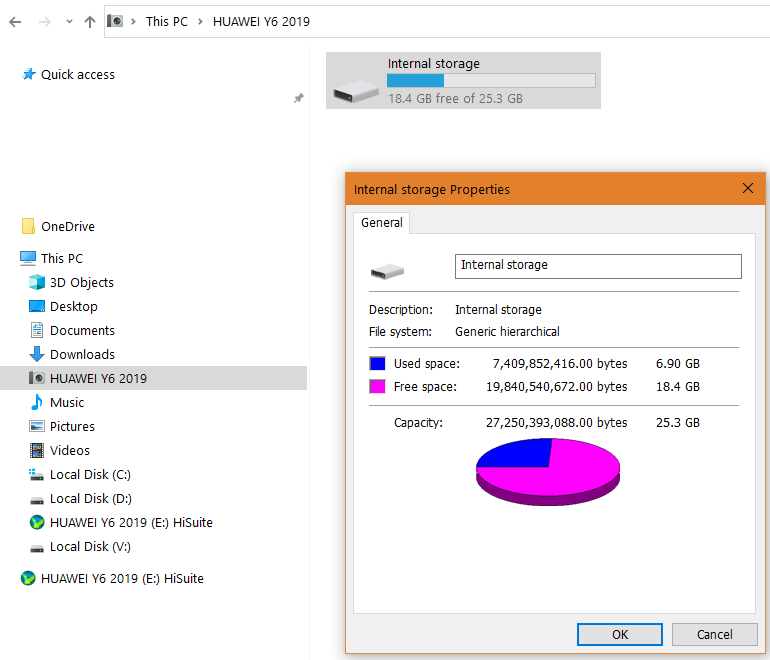Viewport: 770px width, 660px height.
Task: Open HUAWEI Y6 2019 (E:) HiSuite under This PC
Action: point(131,522)
